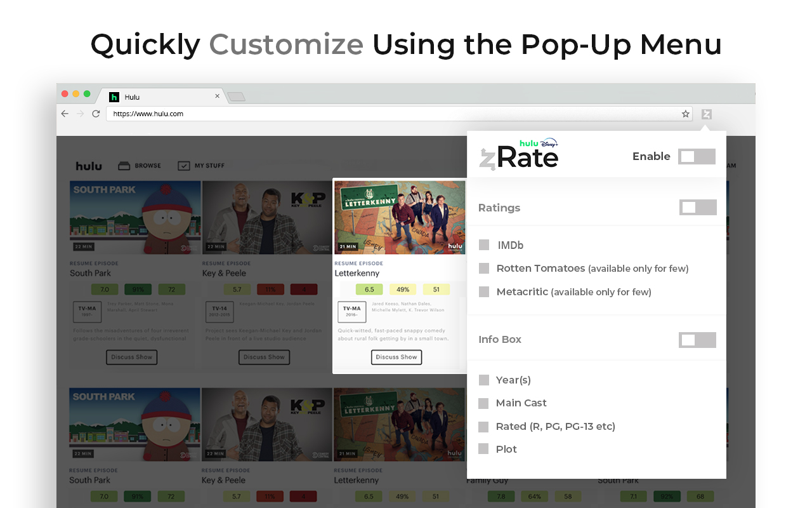Open the highlighted Letterkenny thumbnail
The height and width of the screenshot is (508, 812).
(x=400, y=217)
